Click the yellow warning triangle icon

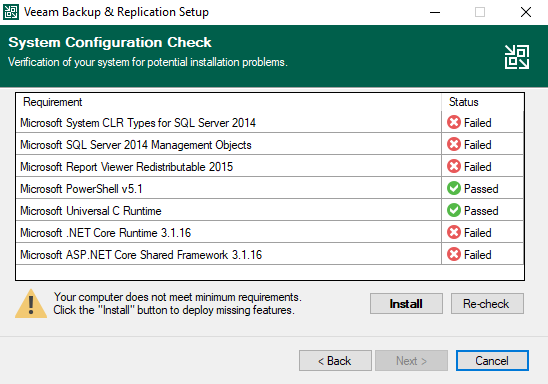31,304
